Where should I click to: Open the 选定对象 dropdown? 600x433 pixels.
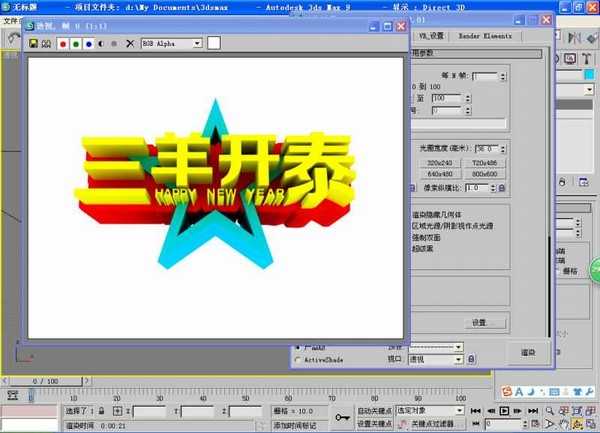point(430,410)
